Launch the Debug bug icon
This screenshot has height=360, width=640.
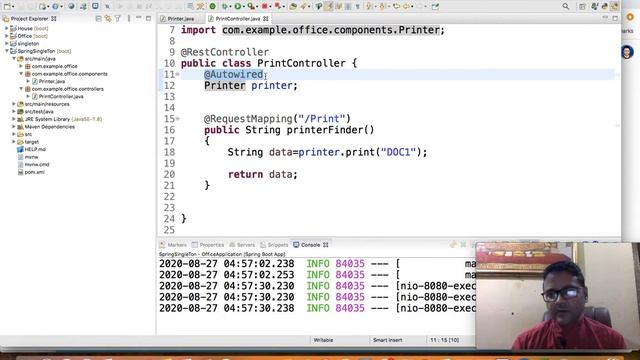pyautogui.click(x=224, y=7)
